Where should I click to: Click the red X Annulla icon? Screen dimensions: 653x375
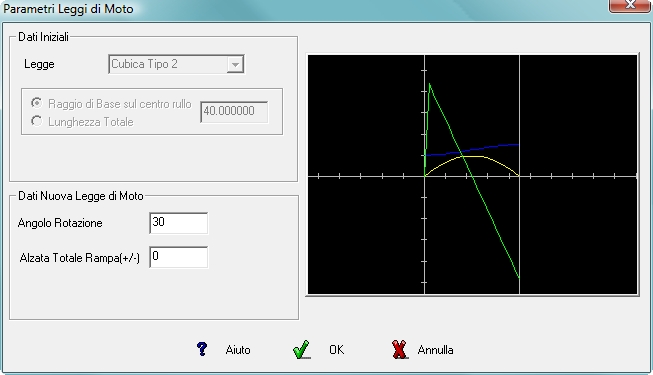[399, 350]
